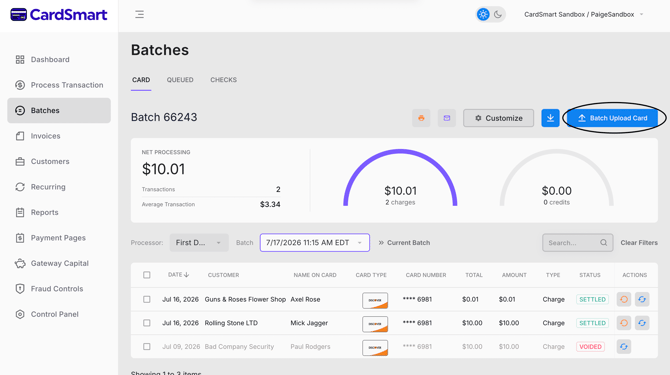Click the Guns & Roses Flower Shop customer name
This screenshot has height=375, width=670.
[x=245, y=299]
